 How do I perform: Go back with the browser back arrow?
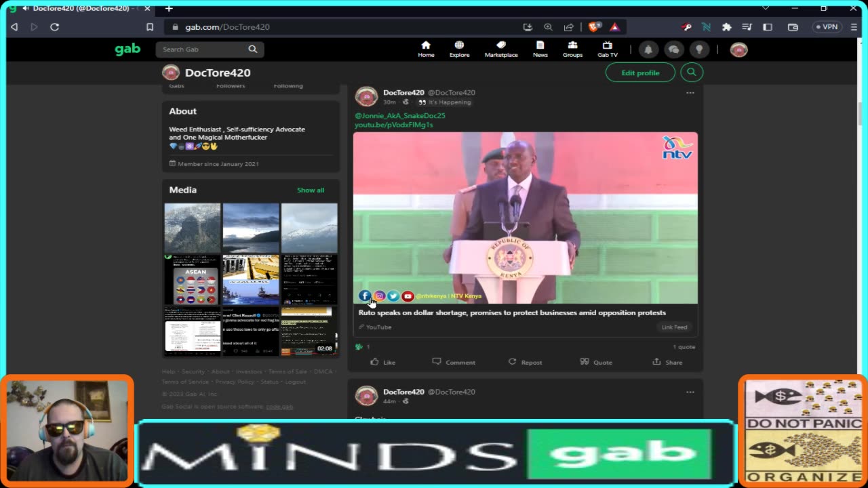pos(14,27)
